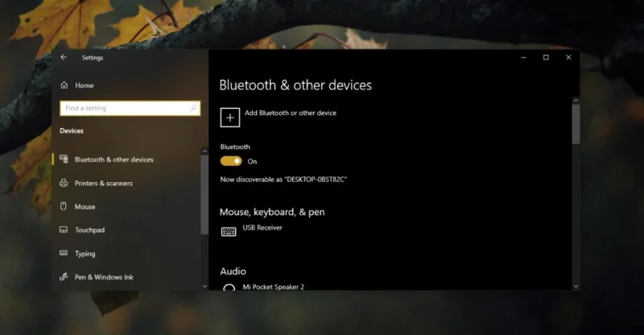Click the touchpad icon in sidebar
Image resolution: width=644 pixels, height=335 pixels.
point(64,230)
